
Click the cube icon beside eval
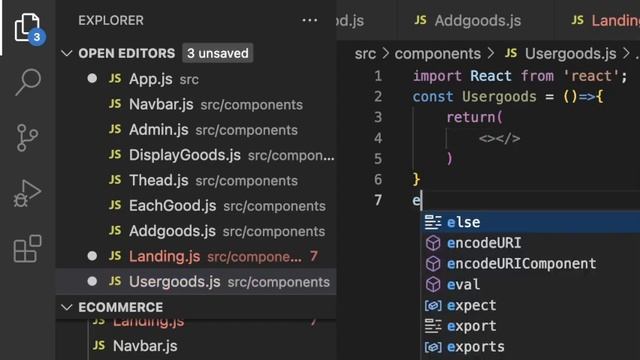point(433,284)
